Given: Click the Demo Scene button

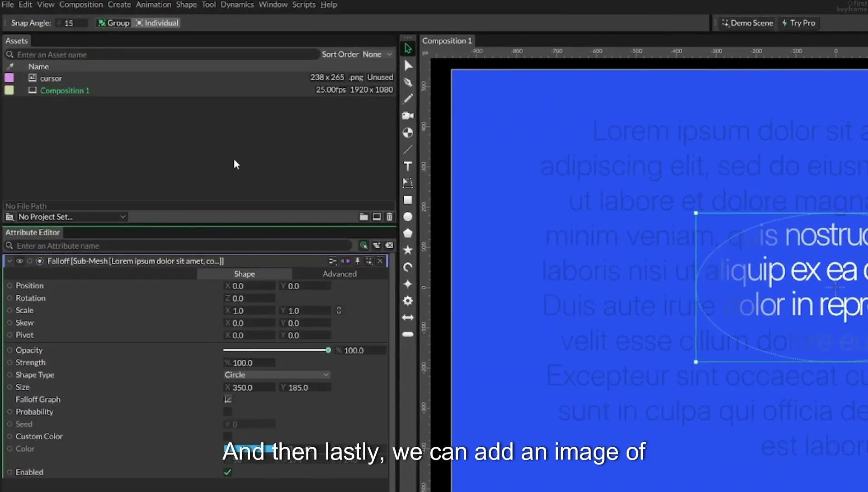Looking at the screenshot, I should (747, 23).
